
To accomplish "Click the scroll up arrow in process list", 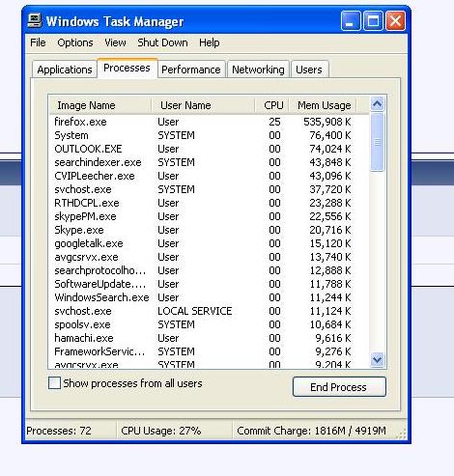I will (377, 104).
